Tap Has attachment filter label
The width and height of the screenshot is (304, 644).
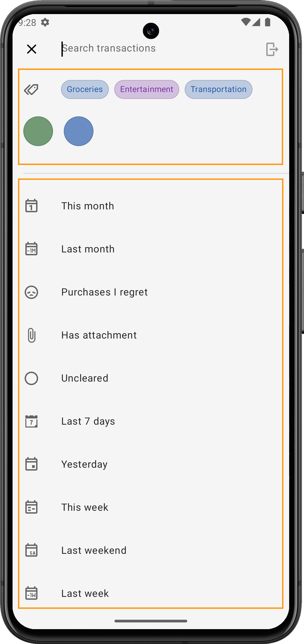pos(99,335)
